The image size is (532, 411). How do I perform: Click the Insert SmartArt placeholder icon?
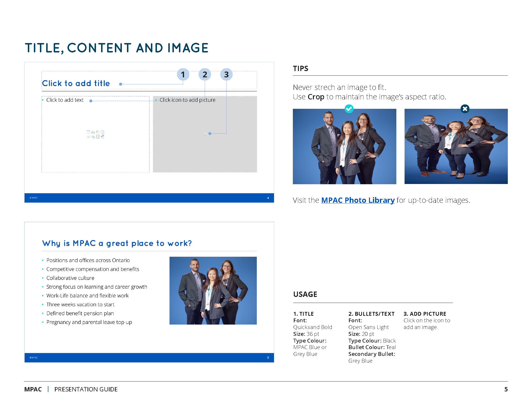98,132
